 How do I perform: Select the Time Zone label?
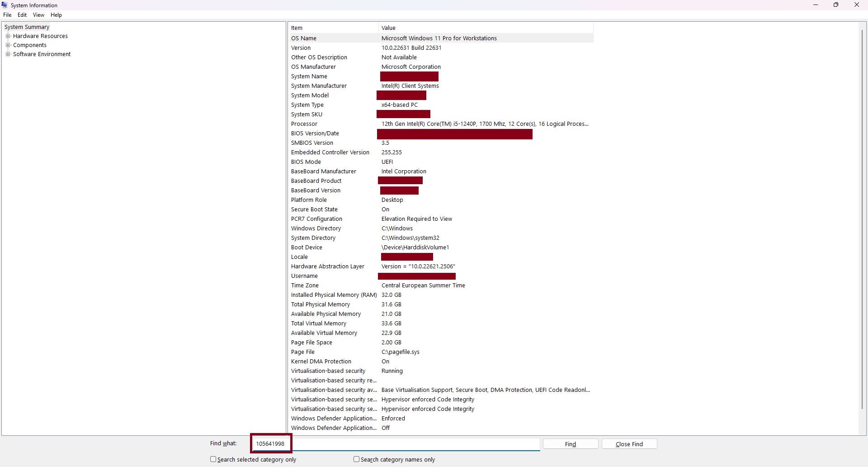coord(305,286)
